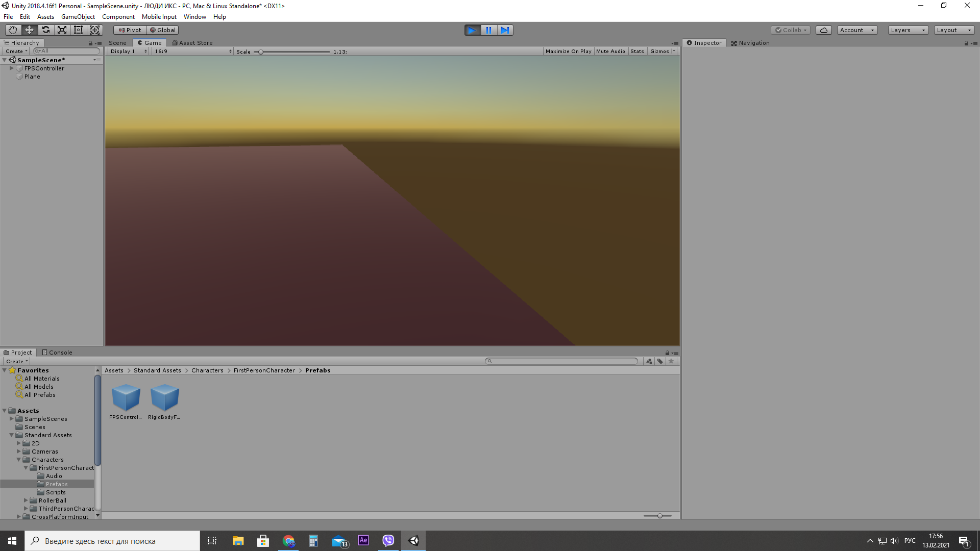Expand SampleScenes folder arrow
Viewport: 980px width, 551px height.
point(12,419)
